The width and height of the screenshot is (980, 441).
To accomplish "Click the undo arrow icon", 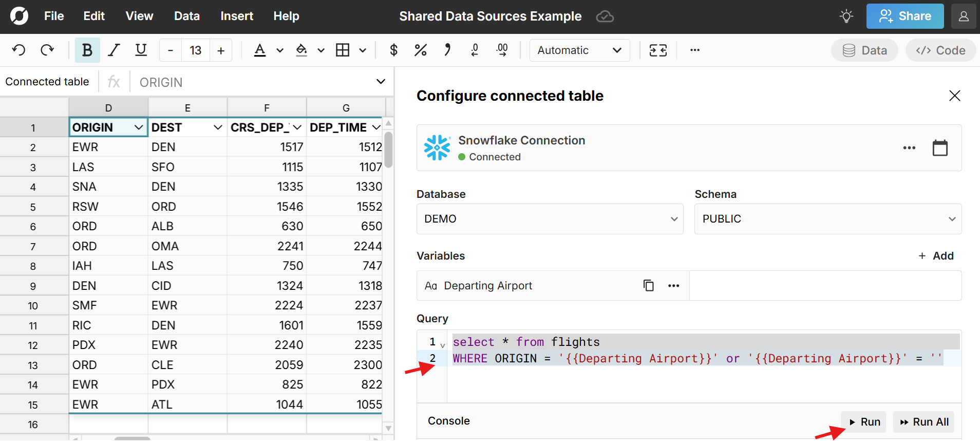I will coord(19,50).
